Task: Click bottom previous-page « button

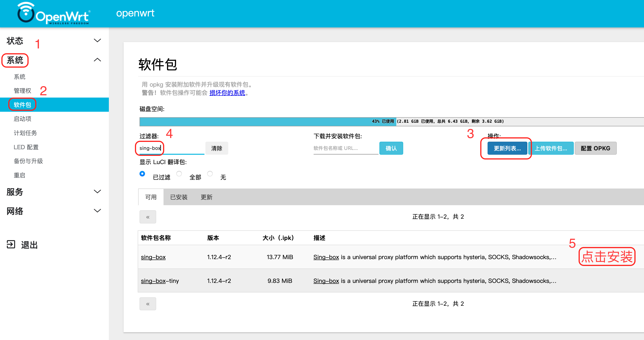Action: pyautogui.click(x=148, y=304)
